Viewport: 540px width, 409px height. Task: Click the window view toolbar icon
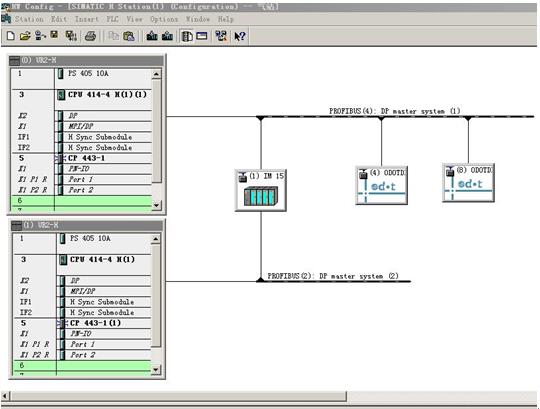tap(202, 36)
